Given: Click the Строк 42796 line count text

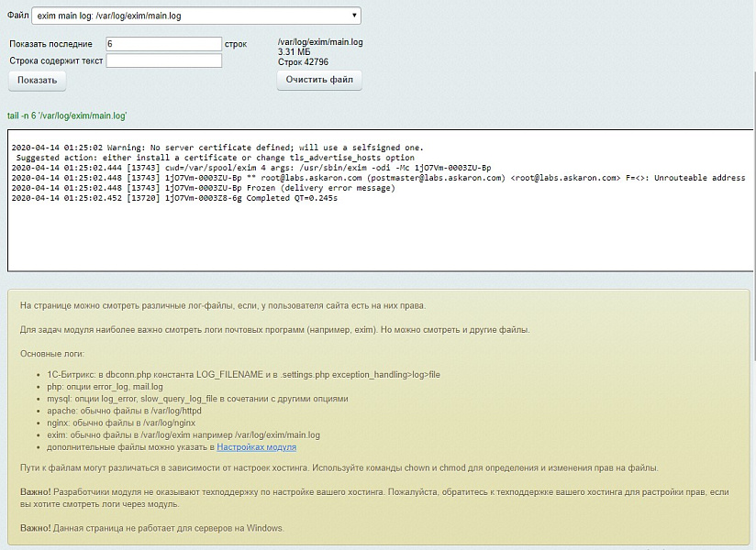Looking at the screenshot, I should coord(303,62).
